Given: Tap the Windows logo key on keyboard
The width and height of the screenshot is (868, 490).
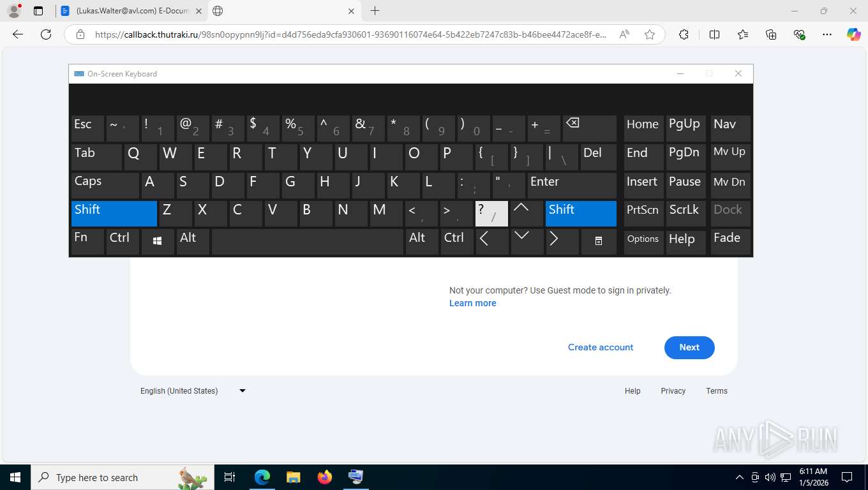Looking at the screenshot, I should point(158,241).
